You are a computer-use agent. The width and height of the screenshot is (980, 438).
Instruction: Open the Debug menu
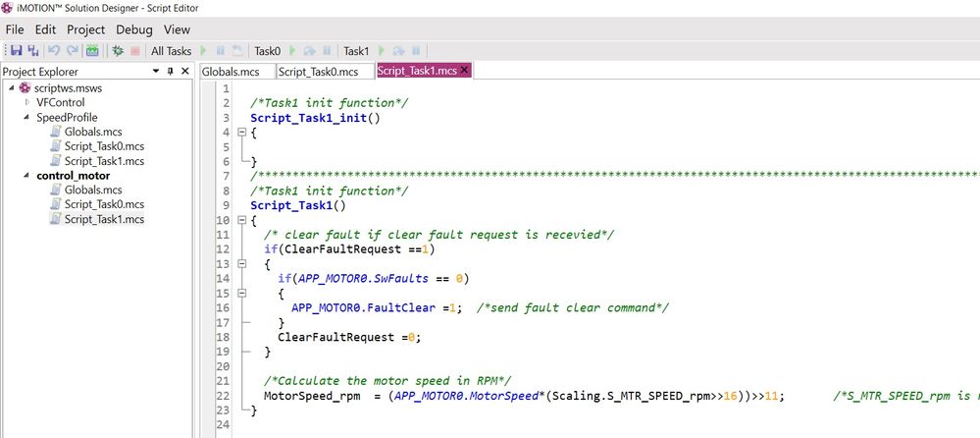coord(134,29)
